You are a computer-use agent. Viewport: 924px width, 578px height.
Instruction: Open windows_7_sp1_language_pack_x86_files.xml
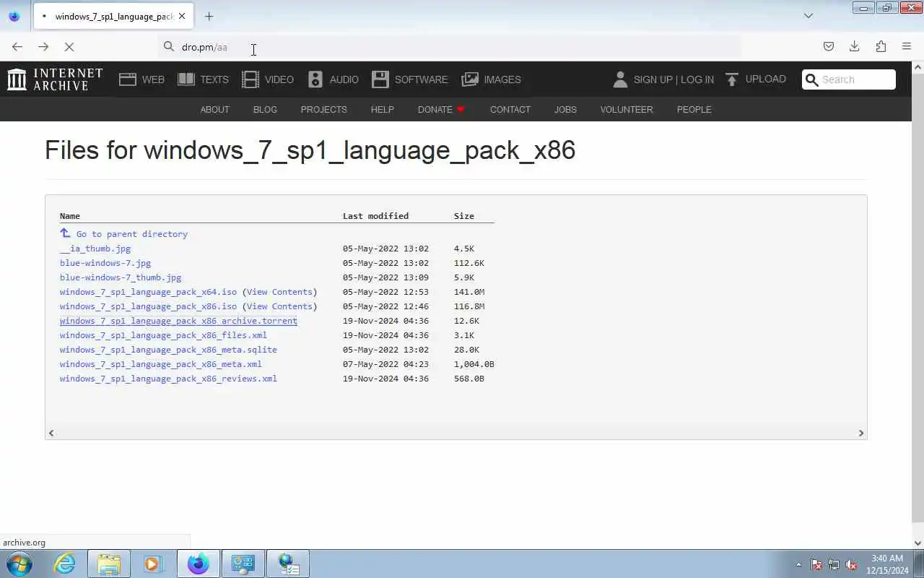coord(163,335)
